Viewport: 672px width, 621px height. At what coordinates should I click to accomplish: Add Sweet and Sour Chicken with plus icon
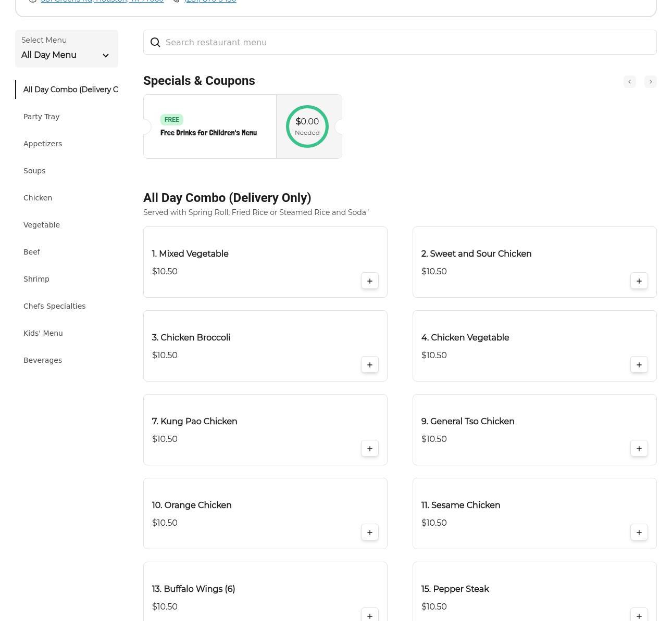(x=639, y=281)
